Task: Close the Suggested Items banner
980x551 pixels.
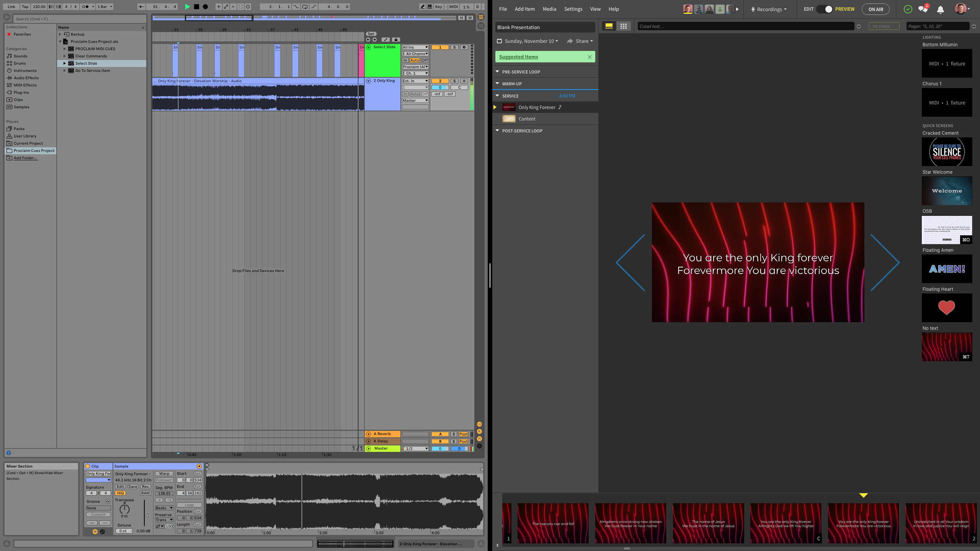Action: pyautogui.click(x=590, y=57)
